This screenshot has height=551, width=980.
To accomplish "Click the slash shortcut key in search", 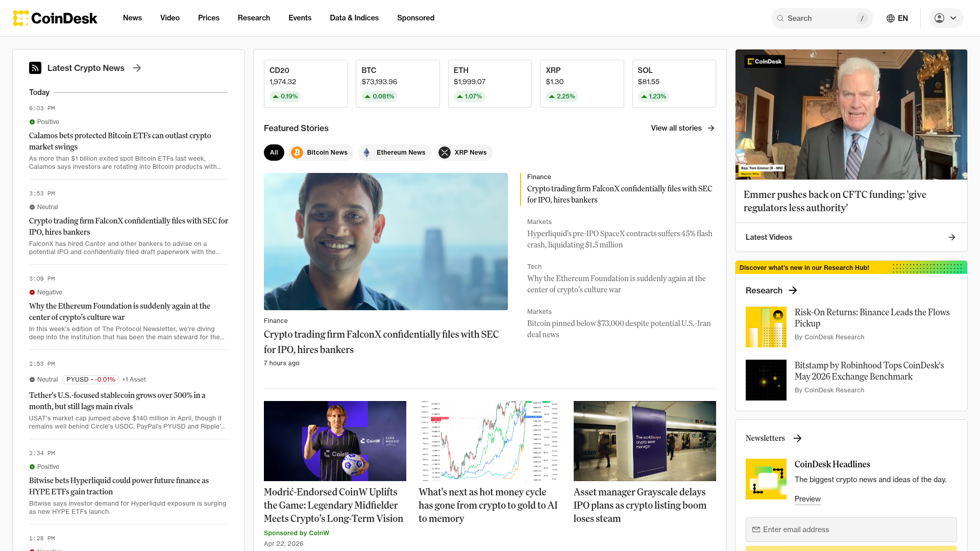I will coord(862,18).
